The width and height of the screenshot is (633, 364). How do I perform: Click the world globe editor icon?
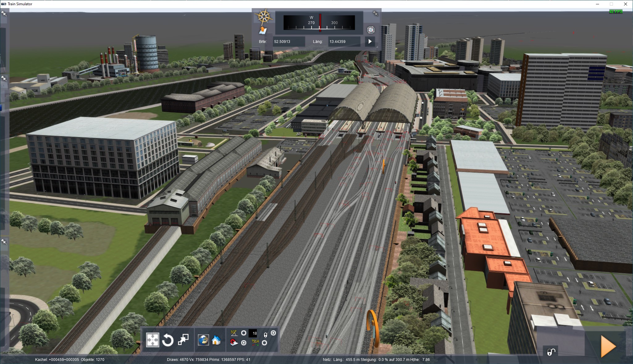203,340
